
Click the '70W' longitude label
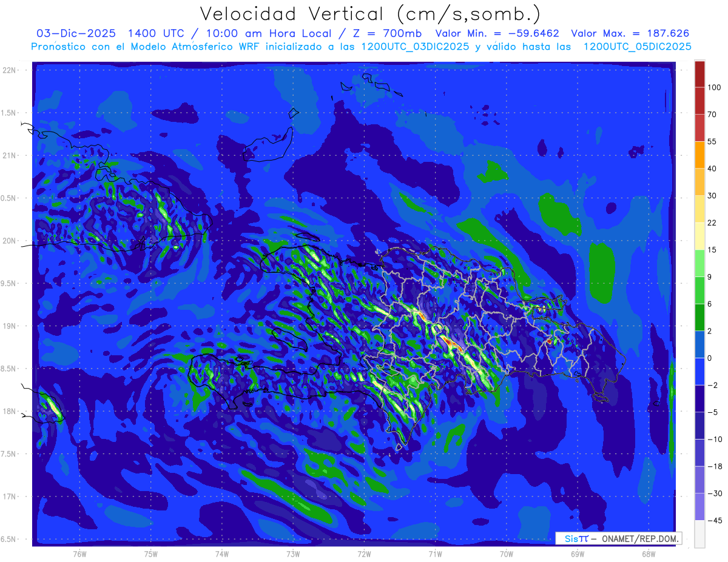click(507, 554)
